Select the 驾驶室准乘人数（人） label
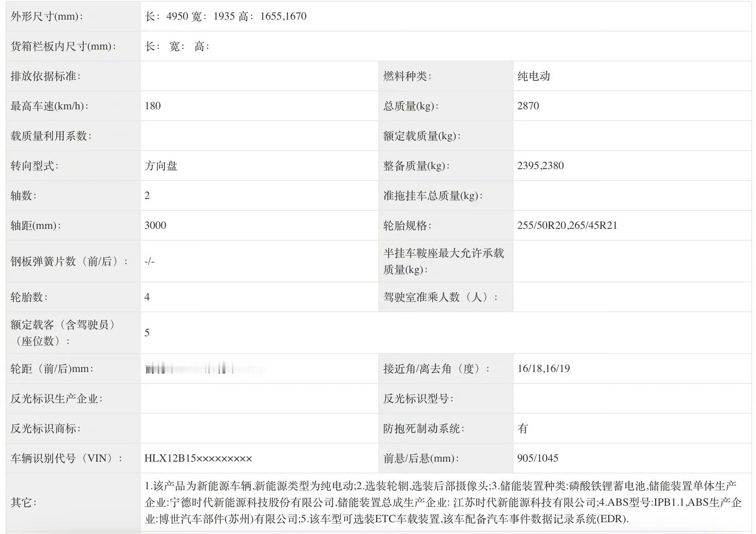The width and height of the screenshot is (756, 534). (440, 297)
